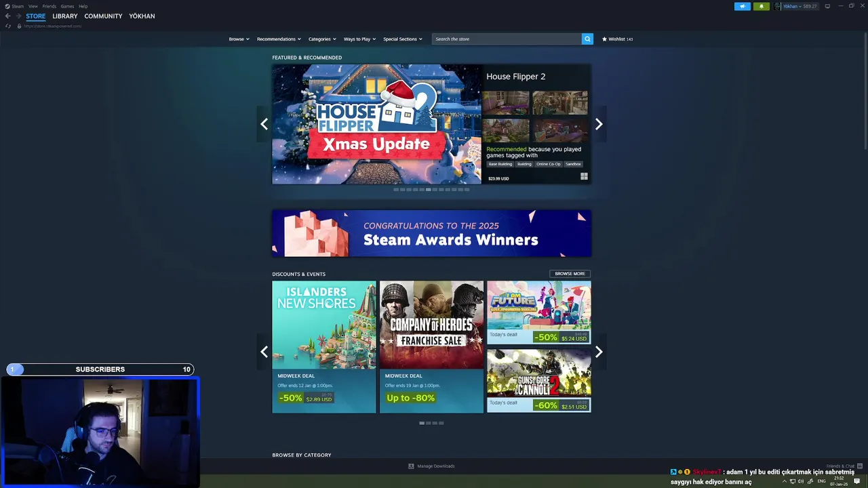Click the Base Building tag
Screen dimensions: 868x488
[500, 164]
